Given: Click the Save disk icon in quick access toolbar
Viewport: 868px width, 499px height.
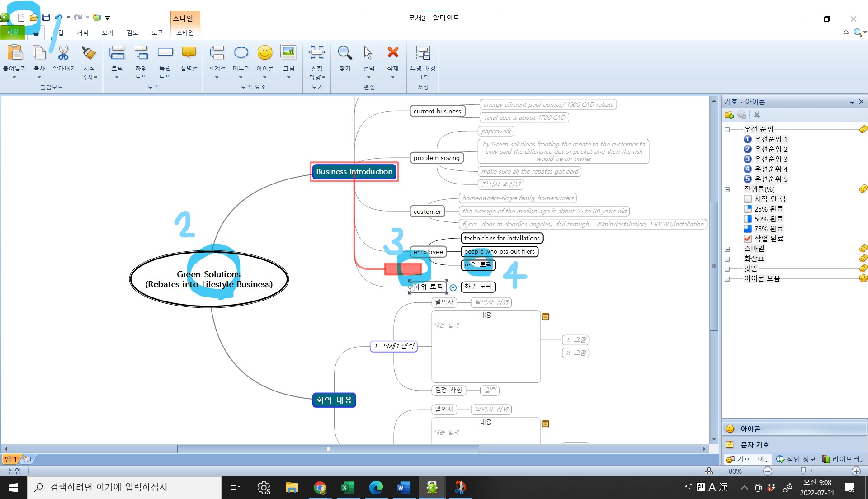Looking at the screenshot, I should pos(46,18).
